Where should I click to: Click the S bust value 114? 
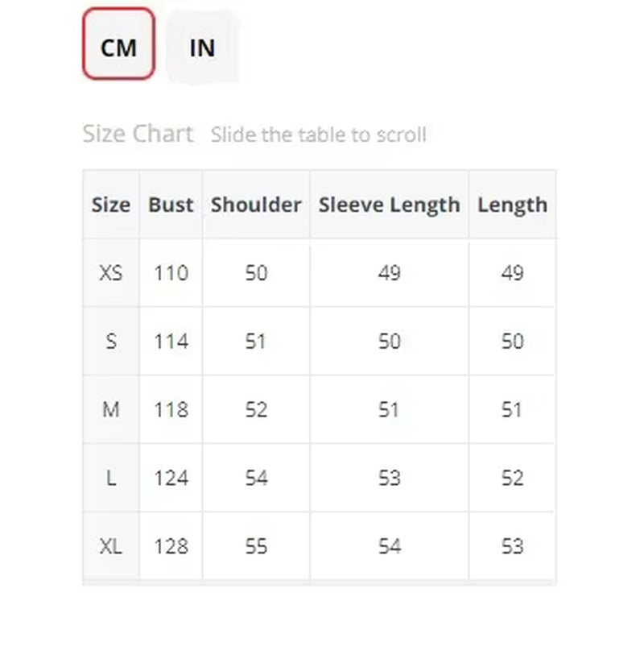pyautogui.click(x=171, y=342)
